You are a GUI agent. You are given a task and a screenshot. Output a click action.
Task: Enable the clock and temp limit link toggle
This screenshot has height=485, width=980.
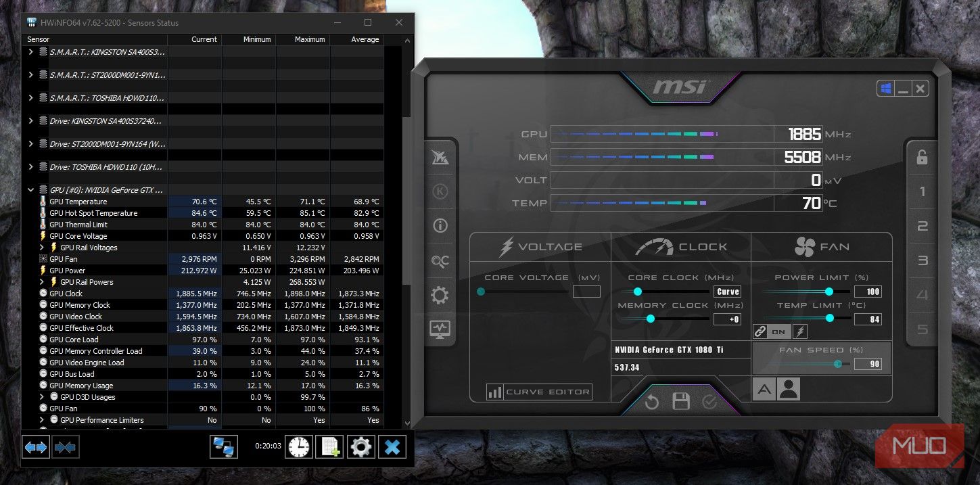click(760, 331)
